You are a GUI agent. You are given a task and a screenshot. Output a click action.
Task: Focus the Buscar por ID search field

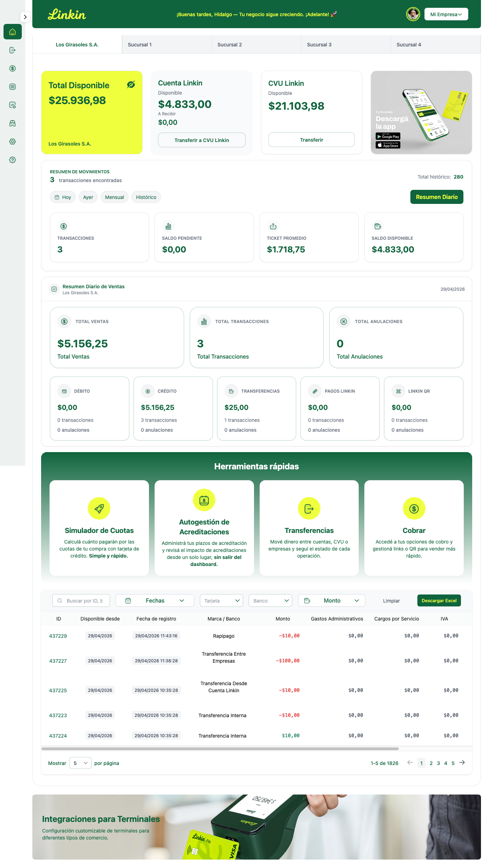pos(81,601)
